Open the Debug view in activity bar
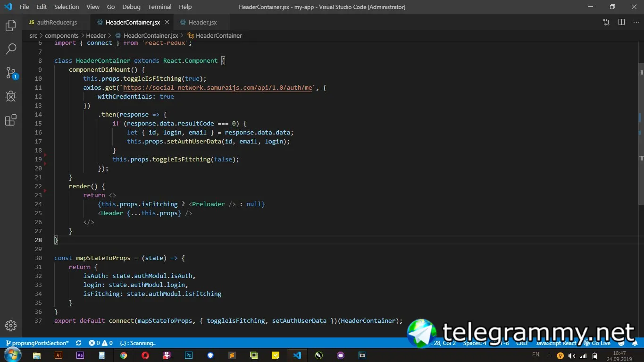Screen dimensions: 644x362 pyautogui.click(x=10, y=96)
